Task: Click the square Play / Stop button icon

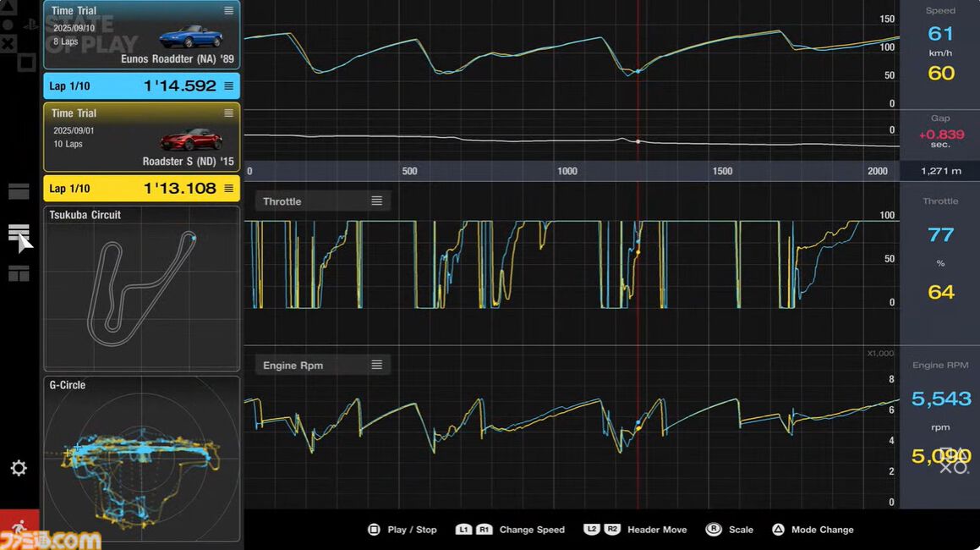Action: coord(374,530)
